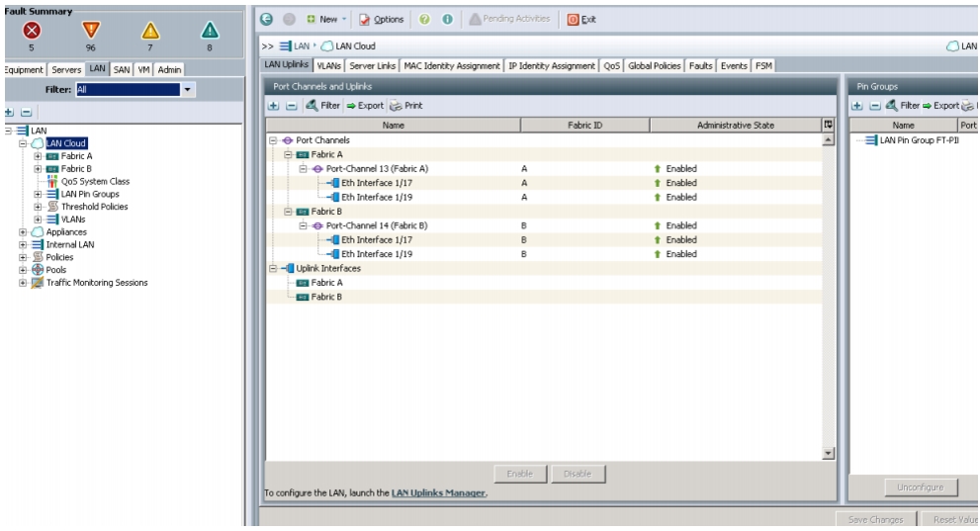Collapse Port-Channel 14 (Fabric B) row
Screen dimensions: 980x531
304,225
